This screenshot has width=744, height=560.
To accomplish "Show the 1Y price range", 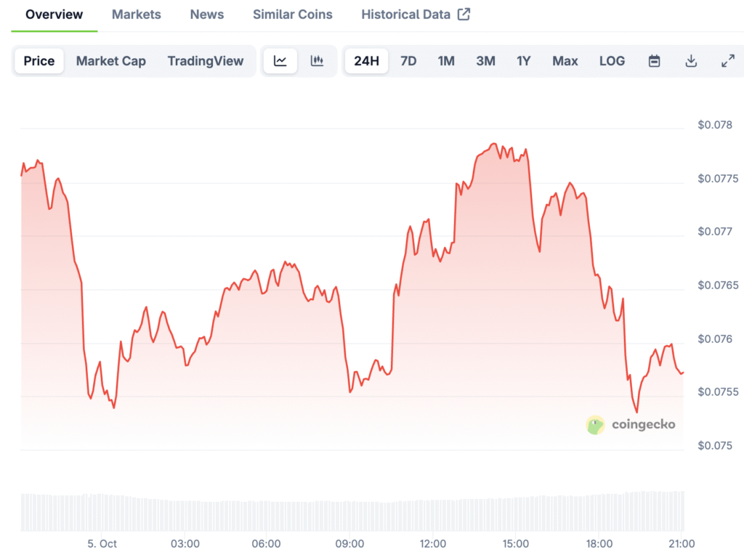I will [x=524, y=61].
